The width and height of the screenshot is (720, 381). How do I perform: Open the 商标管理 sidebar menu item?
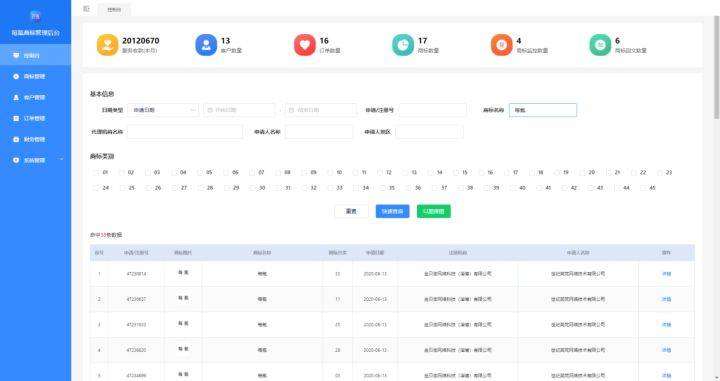(x=35, y=76)
